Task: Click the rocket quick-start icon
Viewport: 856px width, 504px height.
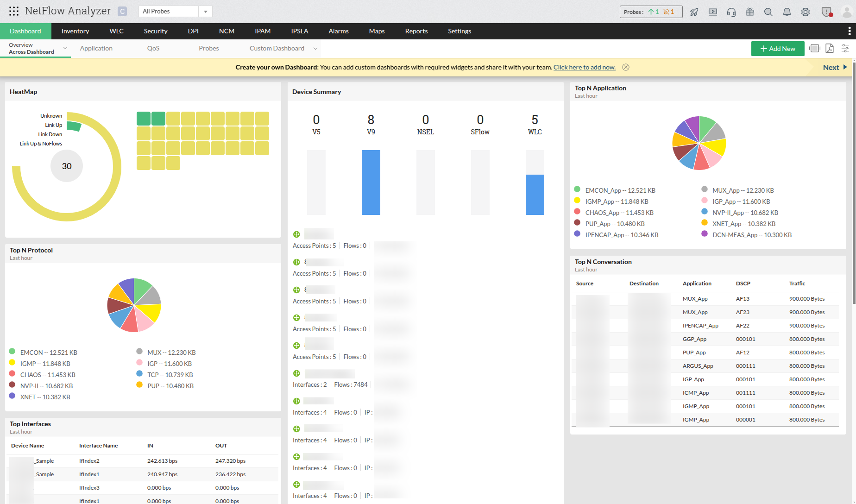Action: tap(694, 12)
